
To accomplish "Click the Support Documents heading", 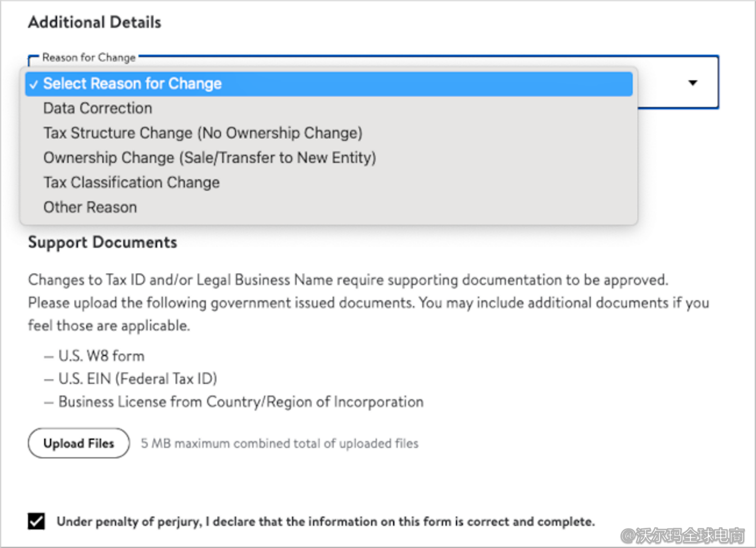I will (x=103, y=242).
